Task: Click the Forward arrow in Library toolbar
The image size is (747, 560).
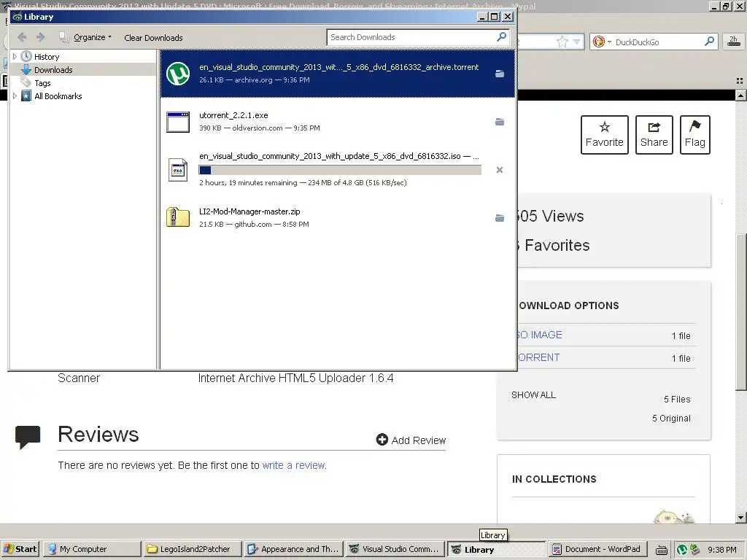Action: point(41,37)
